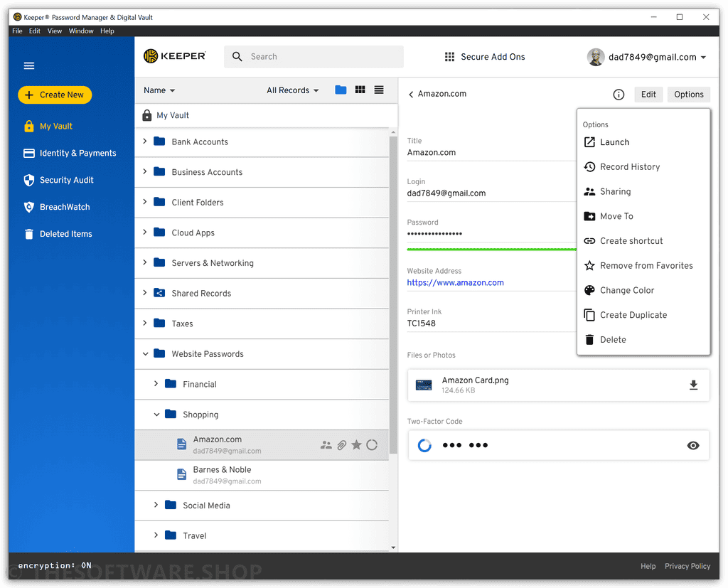
Task: Expand the Bank Accounts folder
Action: [x=145, y=141]
